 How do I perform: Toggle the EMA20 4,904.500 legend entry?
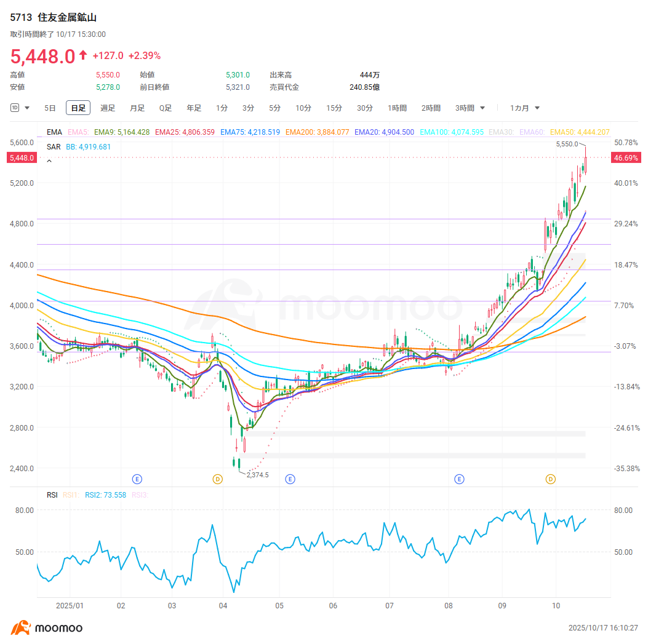coord(385,132)
